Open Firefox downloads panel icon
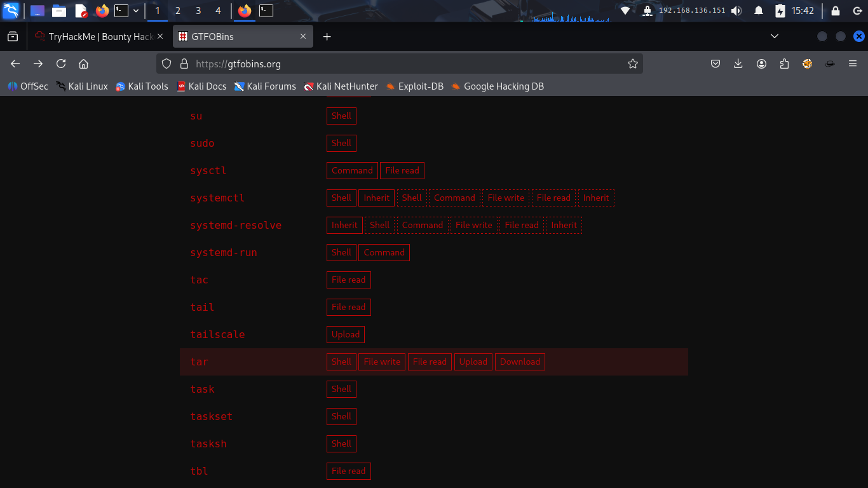This screenshot has width=868, height=488. tap(738, 64)
